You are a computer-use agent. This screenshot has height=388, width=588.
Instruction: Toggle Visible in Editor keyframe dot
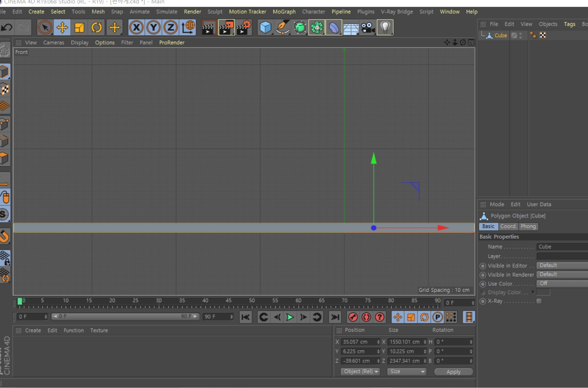[483, 266]
